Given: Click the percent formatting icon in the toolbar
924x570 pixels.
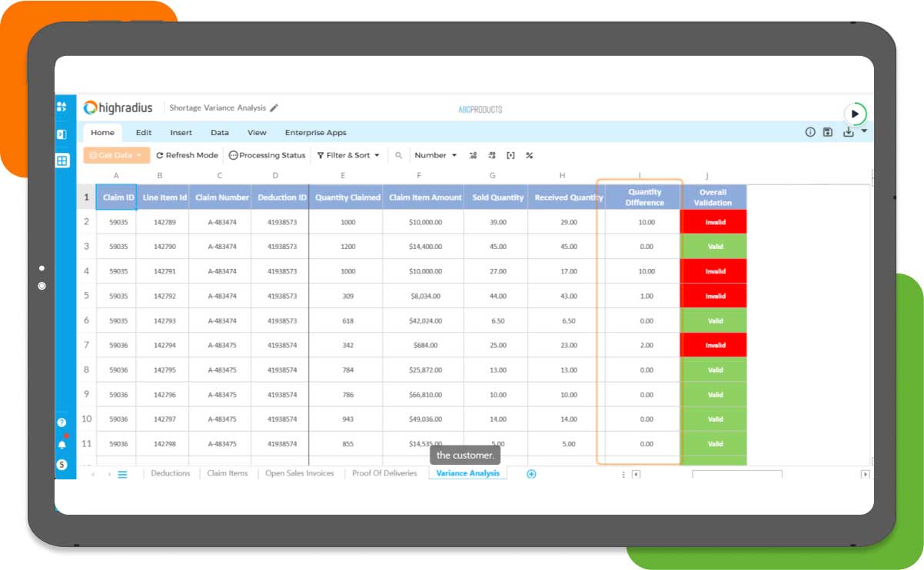Looking at the screenshot, I should pos(529,155).
